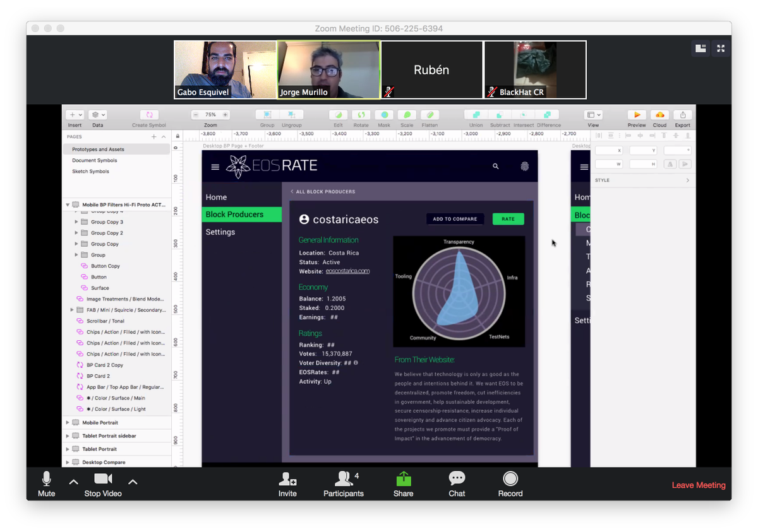758x532 pixels.
Task: Click the Edit toolbar icon
Action: (338, 115)
